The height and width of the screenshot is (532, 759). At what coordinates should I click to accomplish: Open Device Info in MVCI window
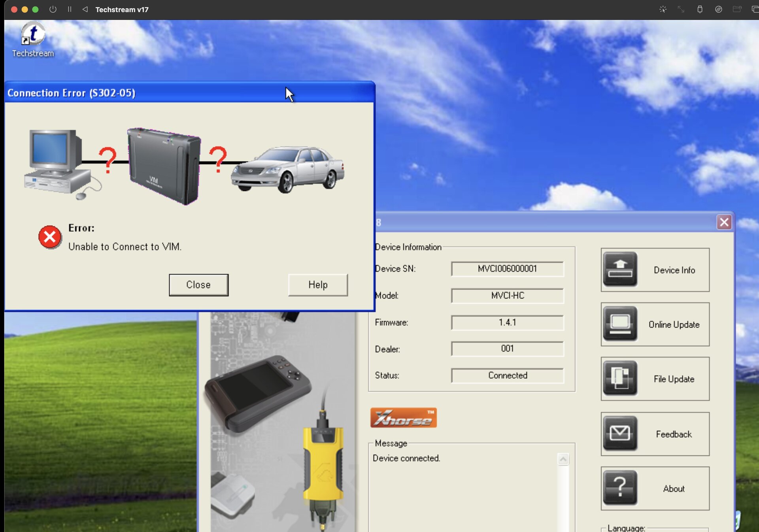coord(655,270)
